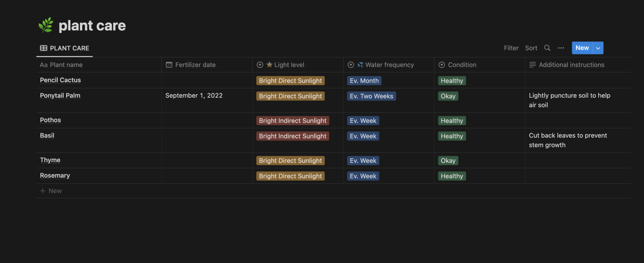Click the select icon in Condition header
This screenshot has height=263, width=644.
point(442,65)
